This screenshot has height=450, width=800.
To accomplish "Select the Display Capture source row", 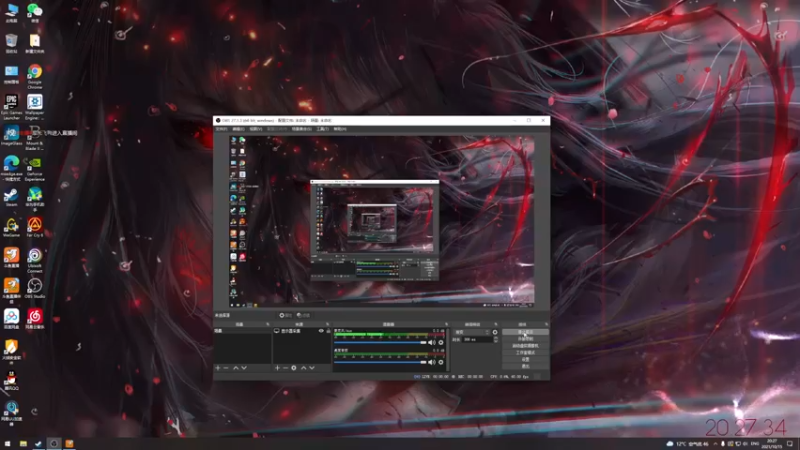I will point(302,331).
